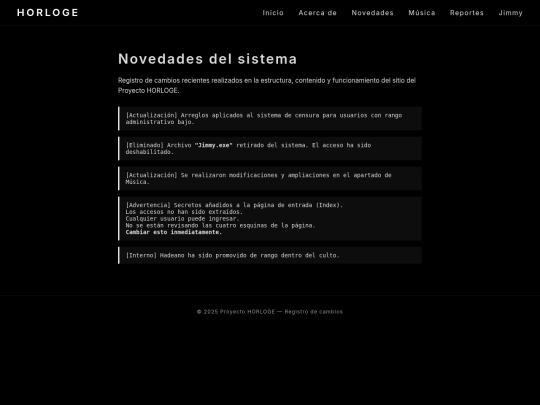Click 'Los accesos no han sido extraídos' line

point(184,212)
